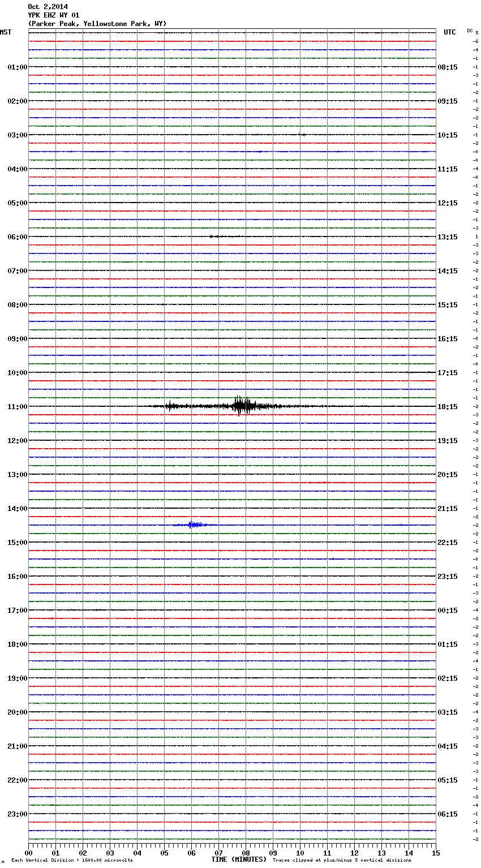The image size is (481, 868).
Task: Click the "13:15" UTC time label
Action: [x=448, y=237]
